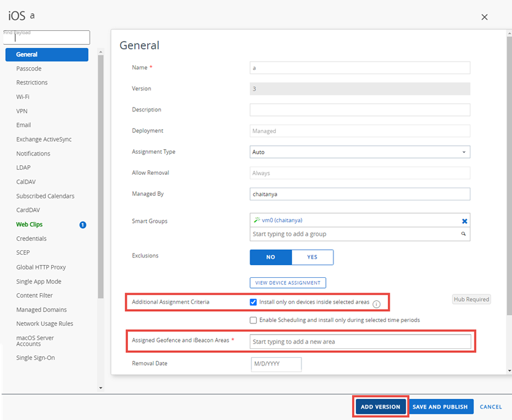Select the General payload
The width and height of the screenshot is (512, 420).
click(47, 54)
